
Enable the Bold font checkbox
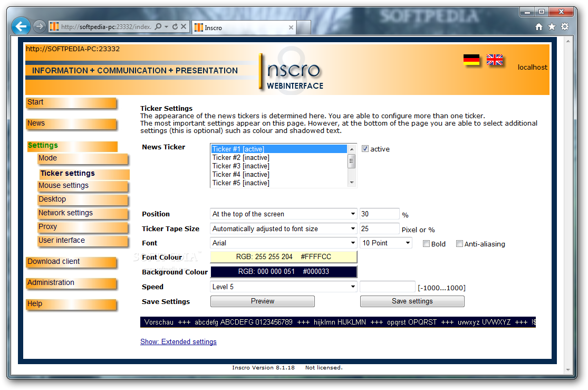pos(426,244)
